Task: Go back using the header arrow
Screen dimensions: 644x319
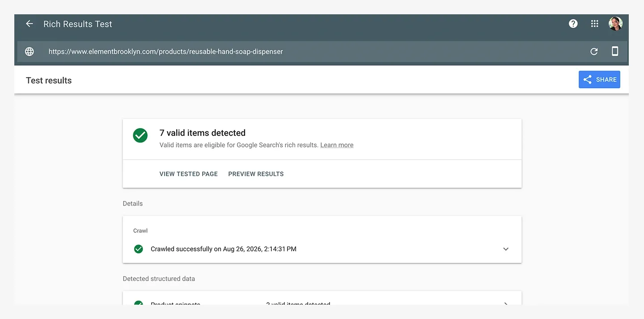Action: [x=30, y=24]
